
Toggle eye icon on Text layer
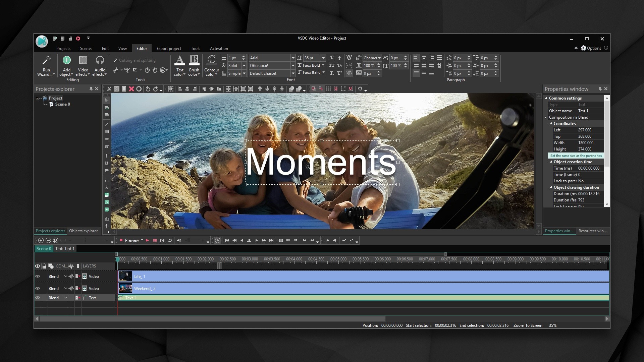point(38,298)
